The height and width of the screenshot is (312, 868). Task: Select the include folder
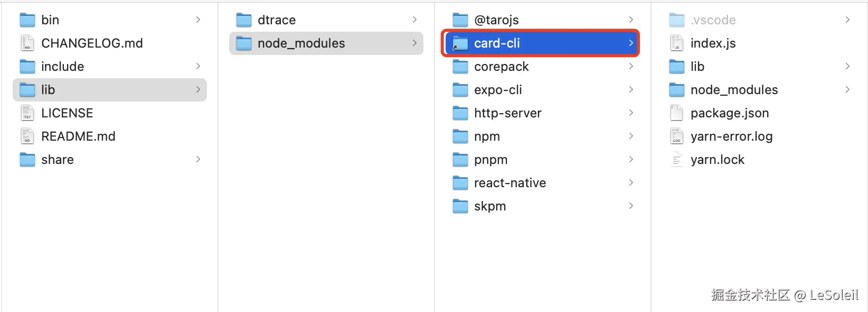62,67
